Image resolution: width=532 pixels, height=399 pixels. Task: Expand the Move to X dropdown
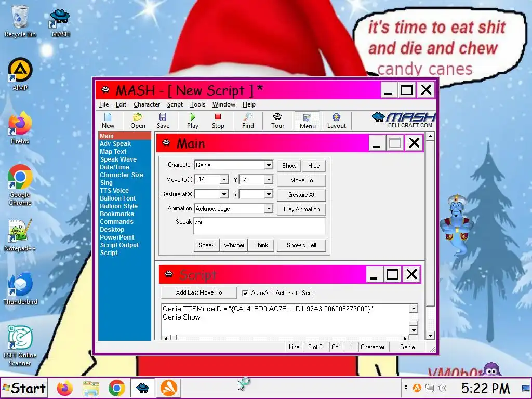coord(224,179)
